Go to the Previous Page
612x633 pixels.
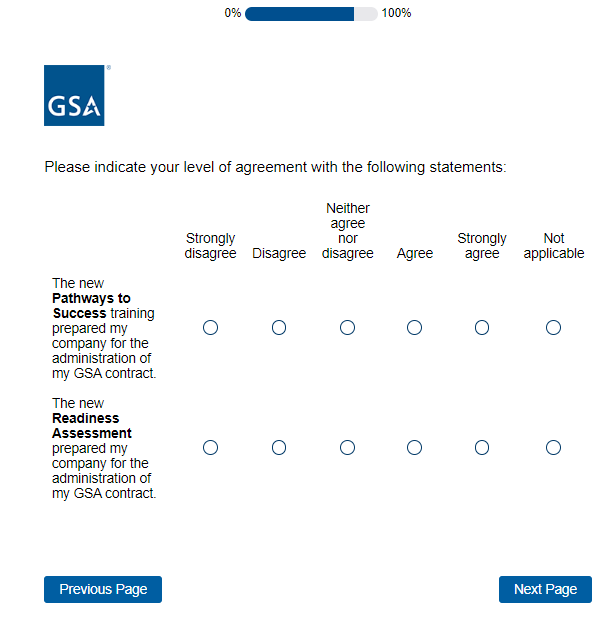pos(103,590)
